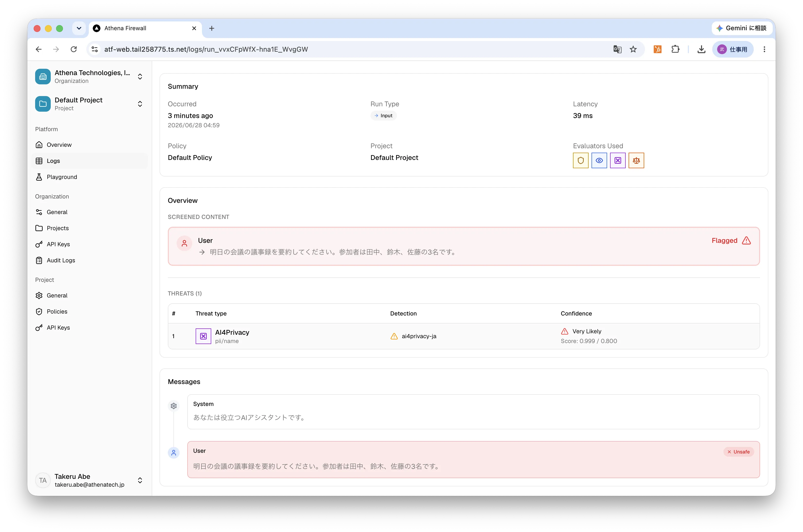
Task: Open Playground in the sidebar
Action: pyautogui.click(x=90, y=177)
